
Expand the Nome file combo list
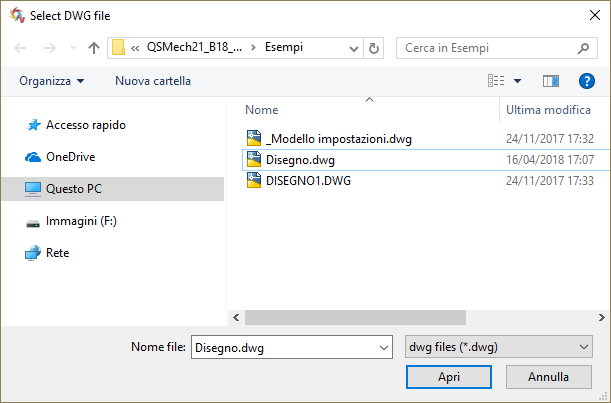coord(383,347)
